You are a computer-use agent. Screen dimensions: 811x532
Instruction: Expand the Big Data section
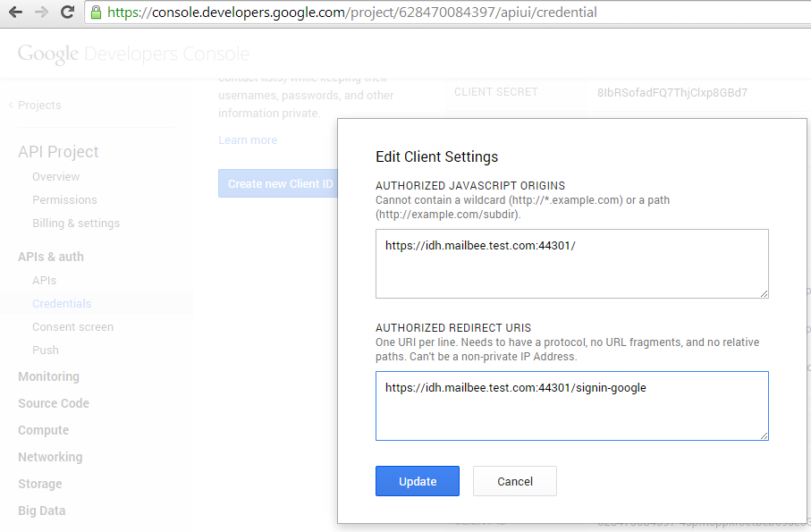tap(41, 511)
